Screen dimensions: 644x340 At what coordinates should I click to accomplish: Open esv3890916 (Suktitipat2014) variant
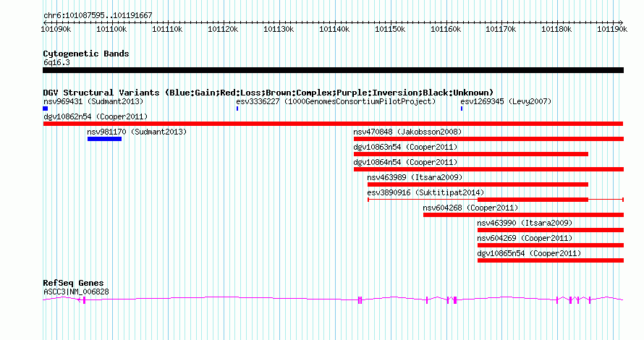pyautogui.click(x=425, y=192)
